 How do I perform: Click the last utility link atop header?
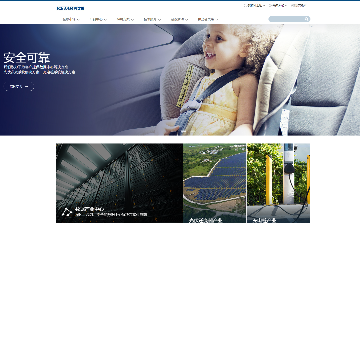pyautogui.click(x=298, y=5)
